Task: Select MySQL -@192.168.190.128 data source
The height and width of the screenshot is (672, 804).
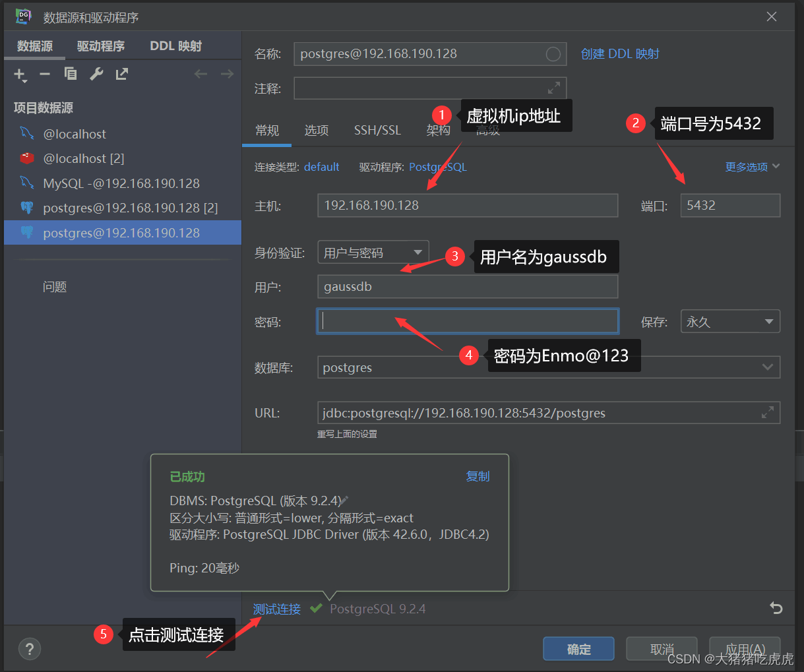Action: tap(121, 183)
